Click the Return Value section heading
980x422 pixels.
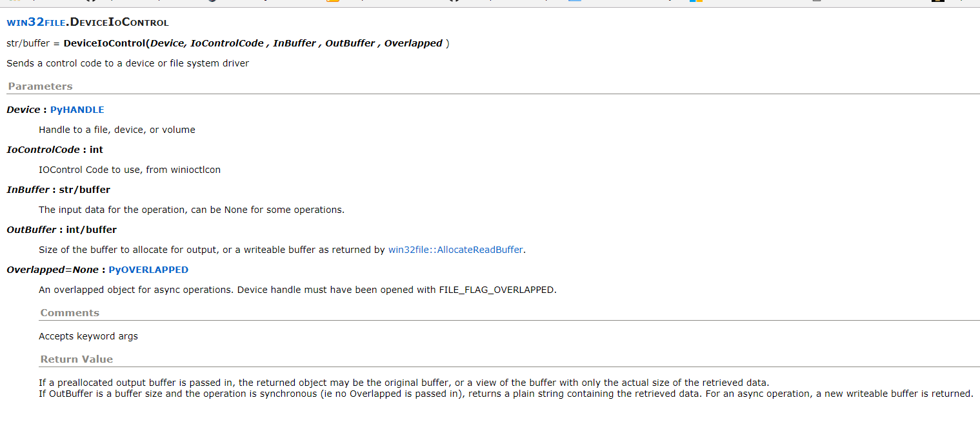[76, 359]
